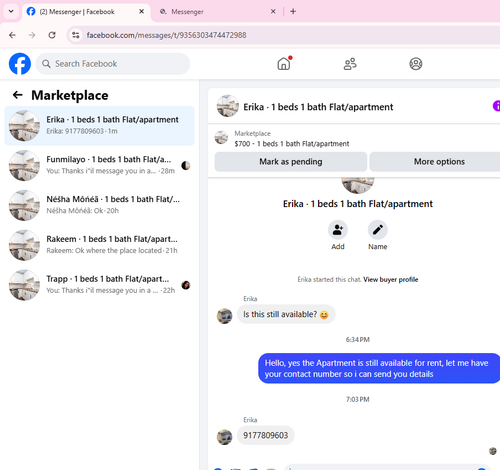The width and height of the screenshot is (500, 470).
Task: Open the Rakeem conversation
Action: (99, 245)
